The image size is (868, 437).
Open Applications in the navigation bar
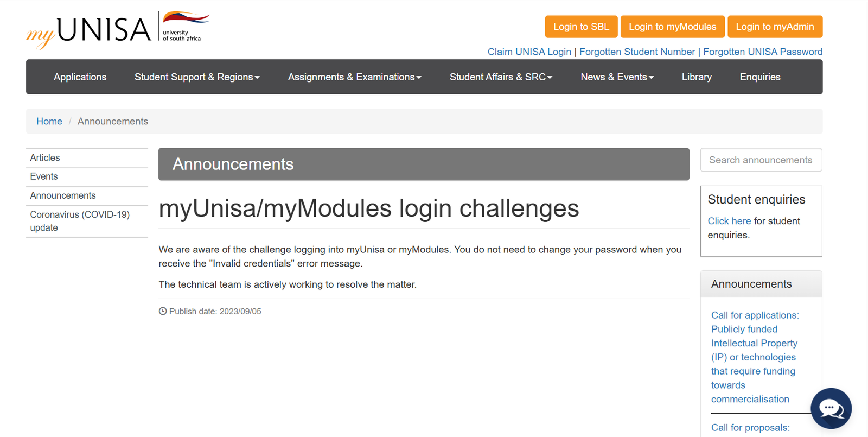click(80, 77)
